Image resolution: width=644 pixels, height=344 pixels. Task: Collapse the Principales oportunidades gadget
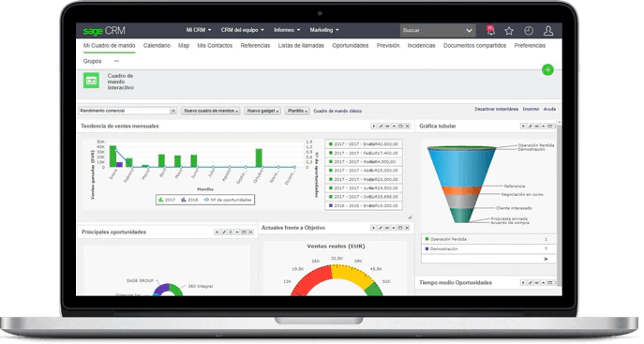coord(237,232)
